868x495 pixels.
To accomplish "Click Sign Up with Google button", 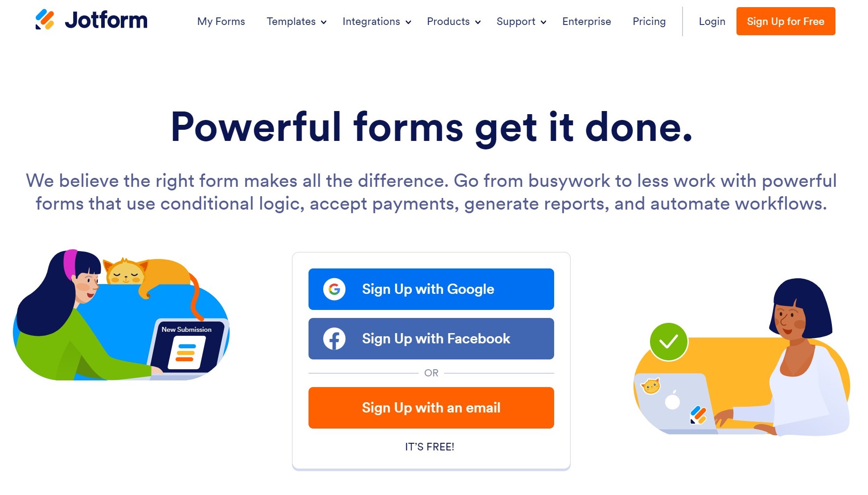I will tap(431, 289).
